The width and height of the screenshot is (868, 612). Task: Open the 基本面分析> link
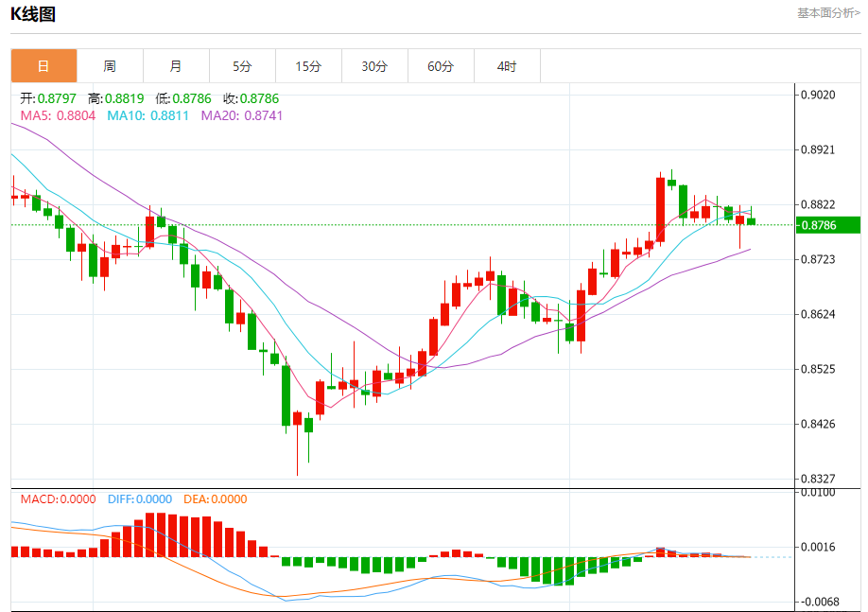point(828,12)
